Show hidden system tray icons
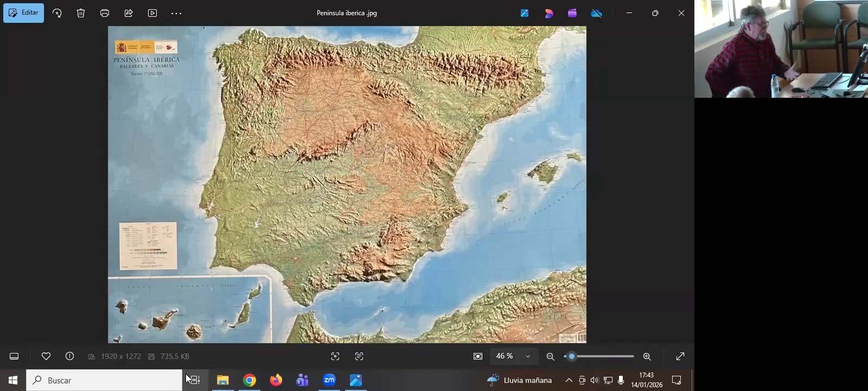 (x=569, y=381)
